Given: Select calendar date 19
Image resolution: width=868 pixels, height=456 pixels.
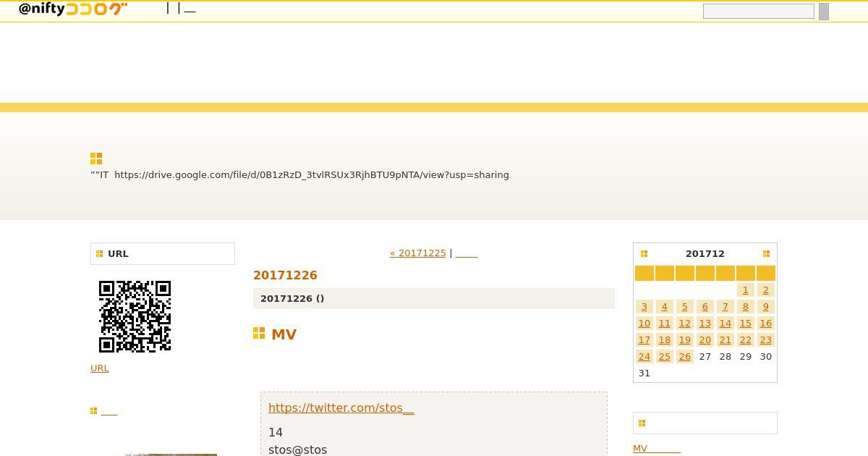Looking at the screenshot, I should [684, 339].
